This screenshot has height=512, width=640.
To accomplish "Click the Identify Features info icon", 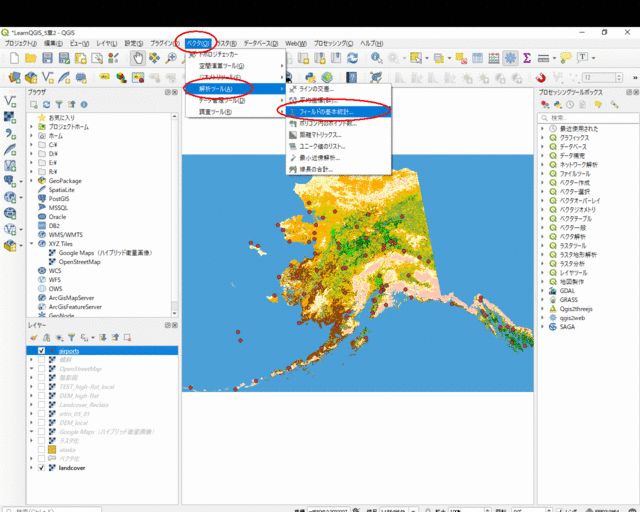I will 376,58.
